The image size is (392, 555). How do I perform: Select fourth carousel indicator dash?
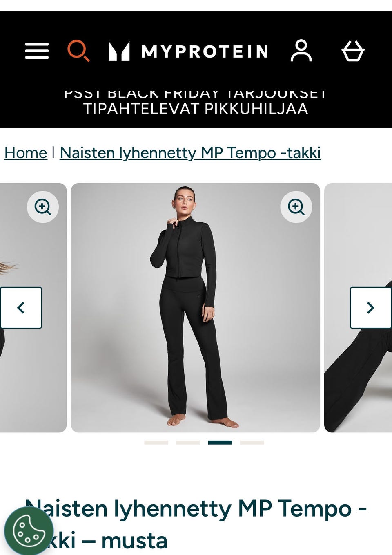(x=252, y=443)
